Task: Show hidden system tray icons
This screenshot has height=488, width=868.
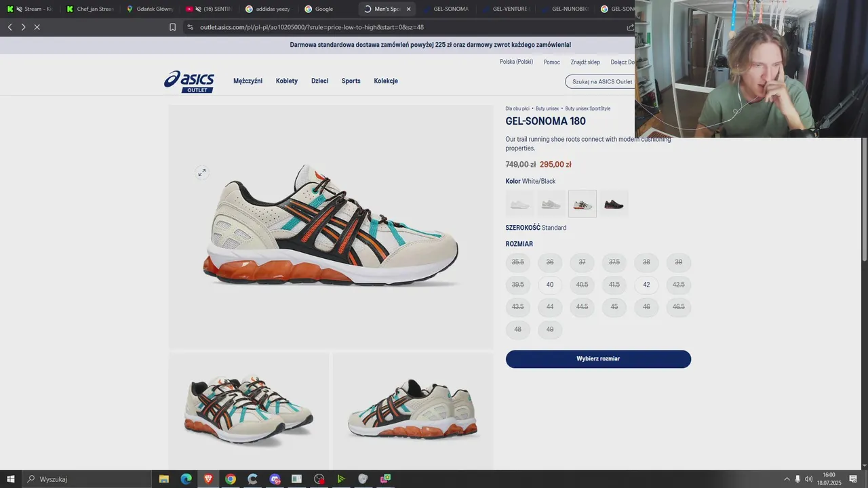Action: [x=787, y=479]
